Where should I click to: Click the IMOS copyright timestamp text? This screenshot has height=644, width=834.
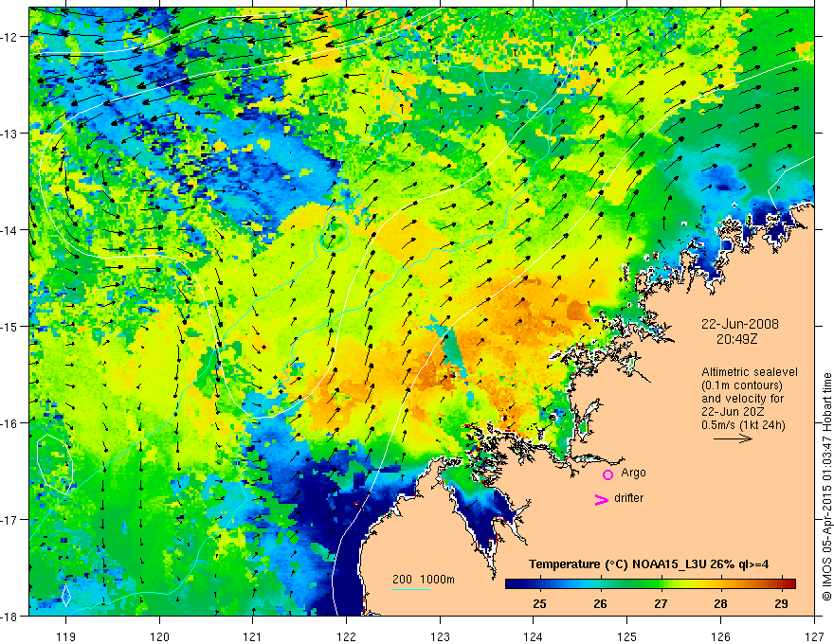[x=826, y=487]
